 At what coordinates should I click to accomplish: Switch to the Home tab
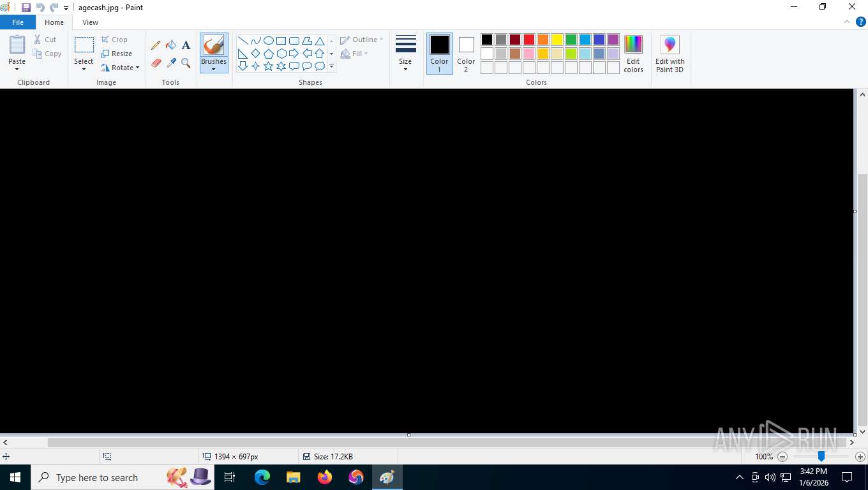54,22
